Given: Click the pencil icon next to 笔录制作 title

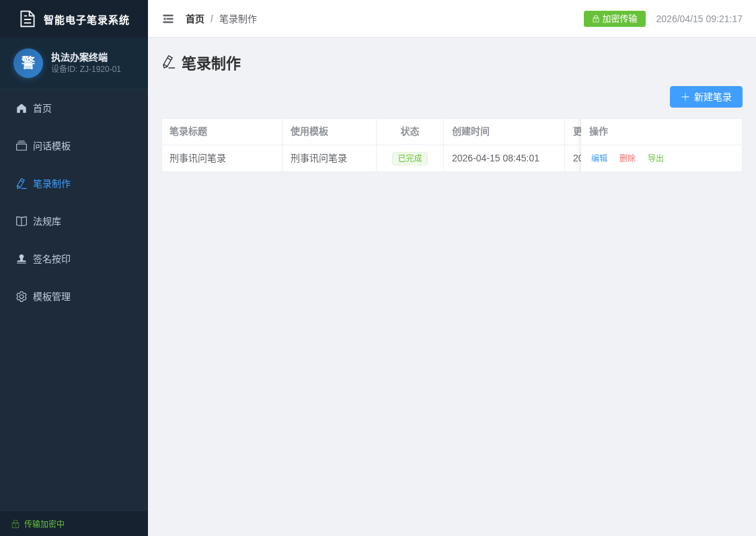Looking at the screenshot, I should pos(168,62).
